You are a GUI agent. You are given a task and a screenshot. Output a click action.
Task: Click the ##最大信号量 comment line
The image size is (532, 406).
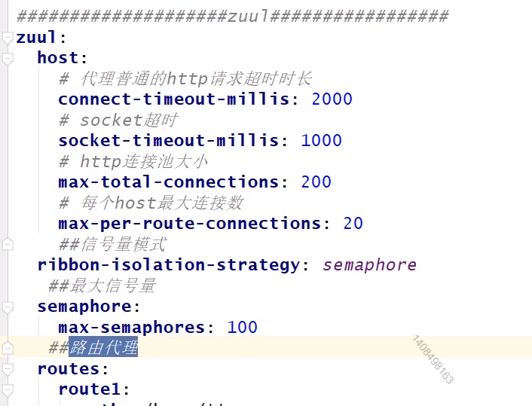[x=101, y=286]
